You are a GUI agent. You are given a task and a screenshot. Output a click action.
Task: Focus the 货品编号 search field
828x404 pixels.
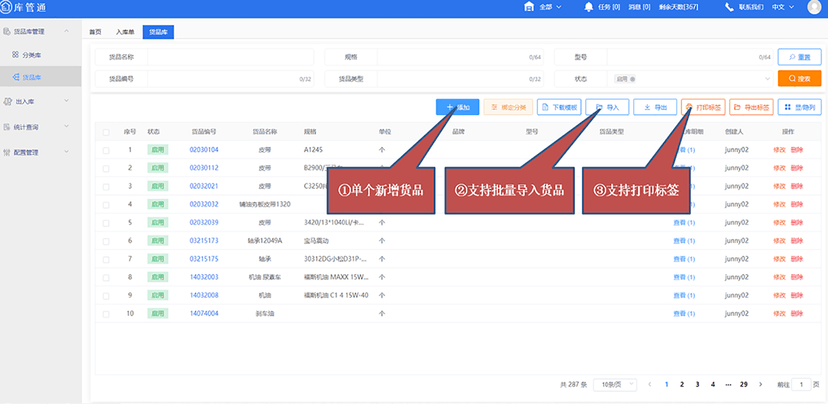pyautogui.click(x=230, y=79)
